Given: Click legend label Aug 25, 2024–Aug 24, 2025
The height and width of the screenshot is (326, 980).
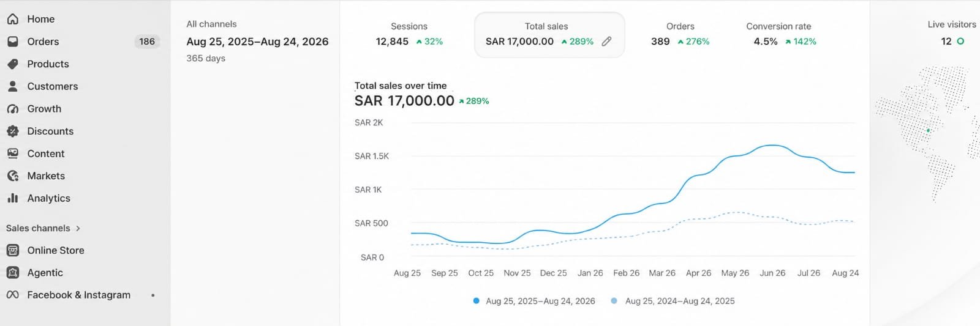Looking at the screenshot, I should pyautogui.click(x=680, y=301).
